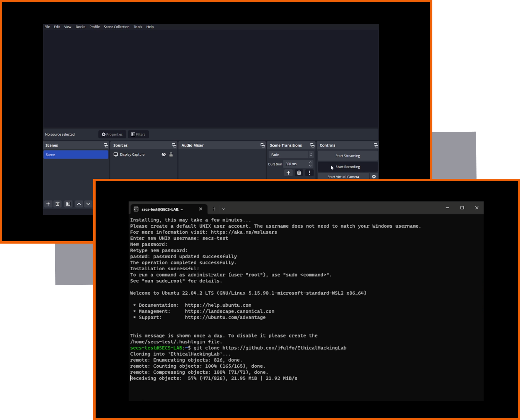Add a new scene transition
This screenshot has width=520, height=420.
coord(288,173)
